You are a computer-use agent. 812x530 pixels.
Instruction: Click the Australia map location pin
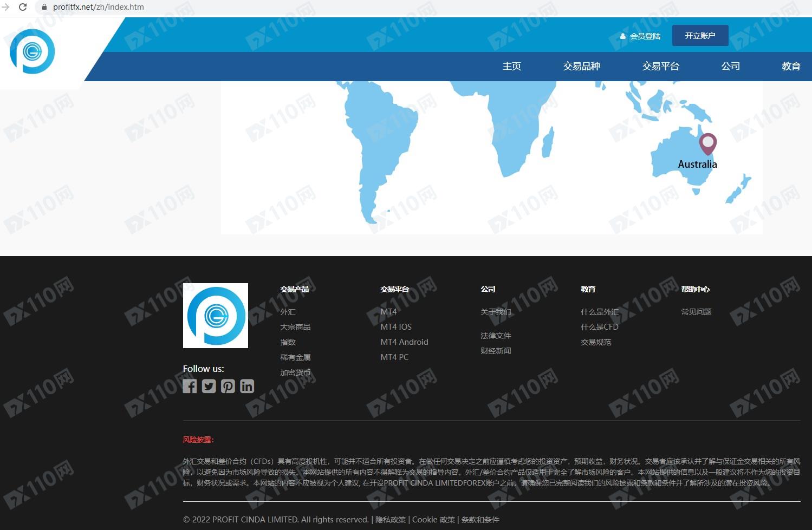(x=707, y=143)
